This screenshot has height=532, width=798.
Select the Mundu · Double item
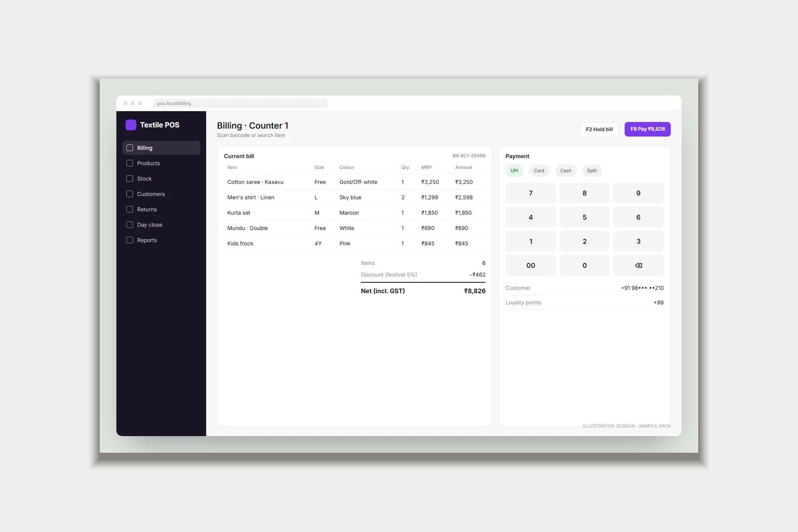355,228
